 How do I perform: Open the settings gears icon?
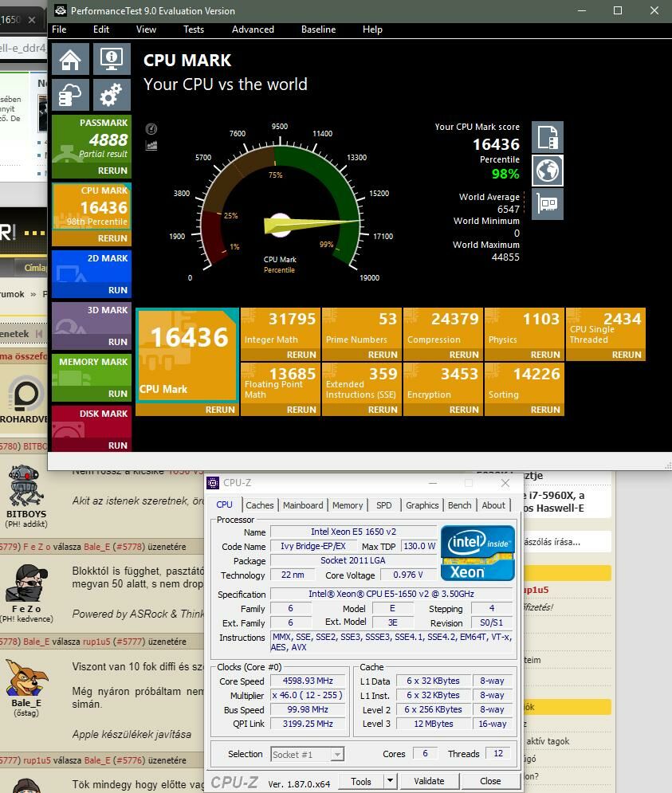tap(112, 95)
